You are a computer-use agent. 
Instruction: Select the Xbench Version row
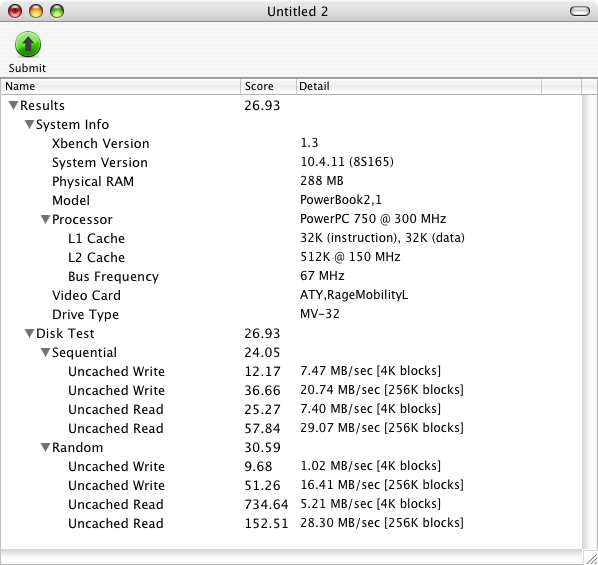[x=291, y=143]
